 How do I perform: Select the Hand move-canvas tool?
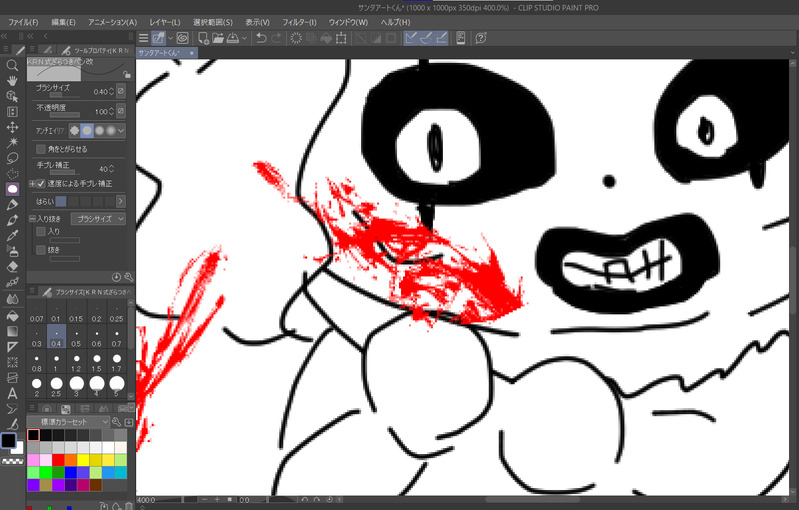tap(12, 80)
